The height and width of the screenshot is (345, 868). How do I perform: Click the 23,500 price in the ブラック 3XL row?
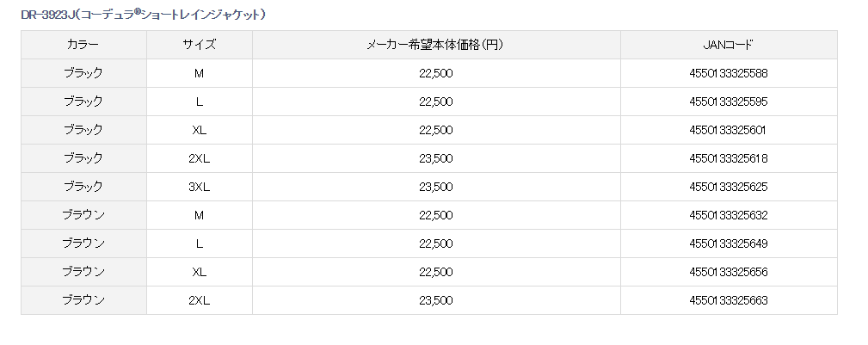click(435, 187)
